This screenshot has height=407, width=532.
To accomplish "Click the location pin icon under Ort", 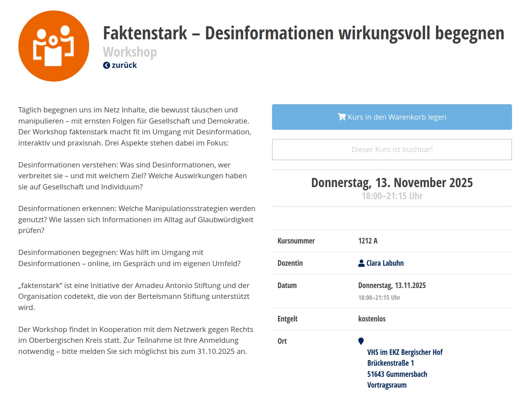I will [361, 341].
